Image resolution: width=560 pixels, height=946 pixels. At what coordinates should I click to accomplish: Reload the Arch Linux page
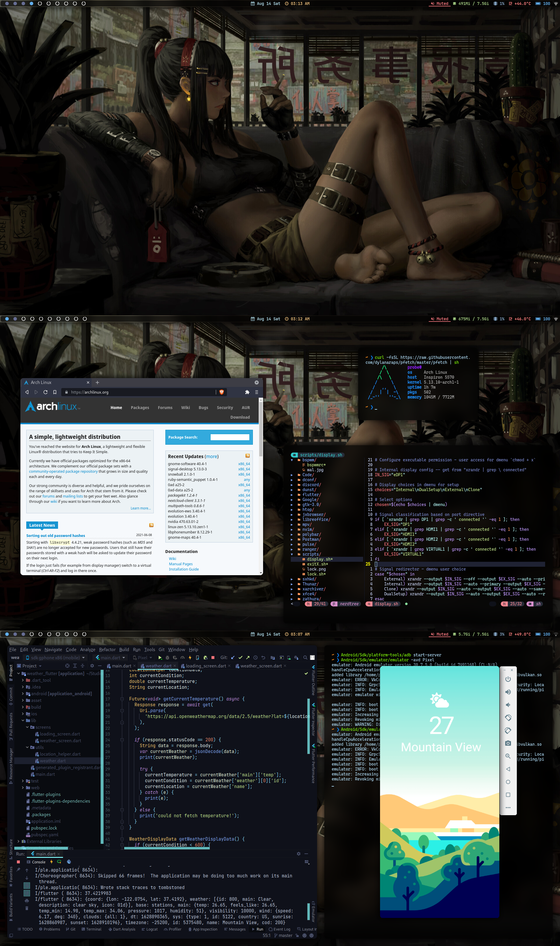pyautogui.click(x=45, y=392)
